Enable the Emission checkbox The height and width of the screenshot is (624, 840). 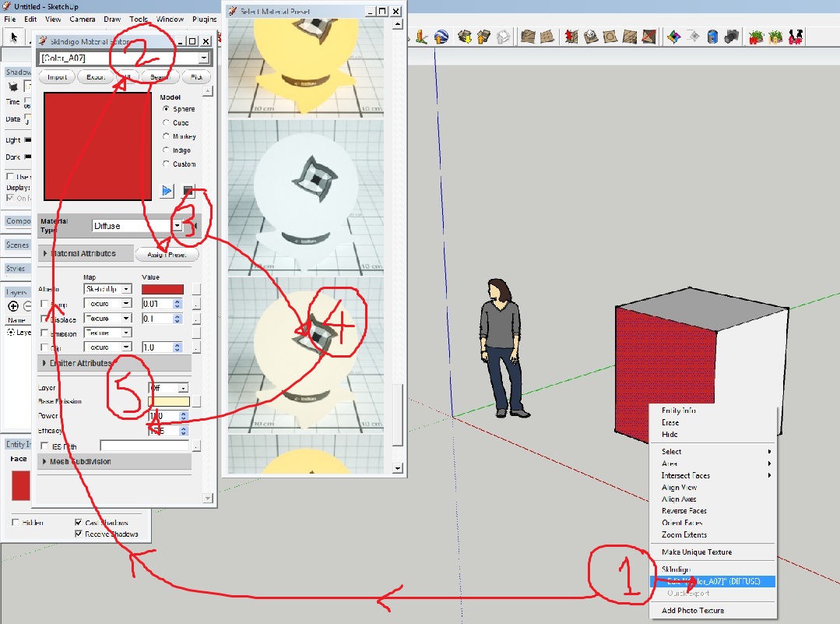point(44,333)
